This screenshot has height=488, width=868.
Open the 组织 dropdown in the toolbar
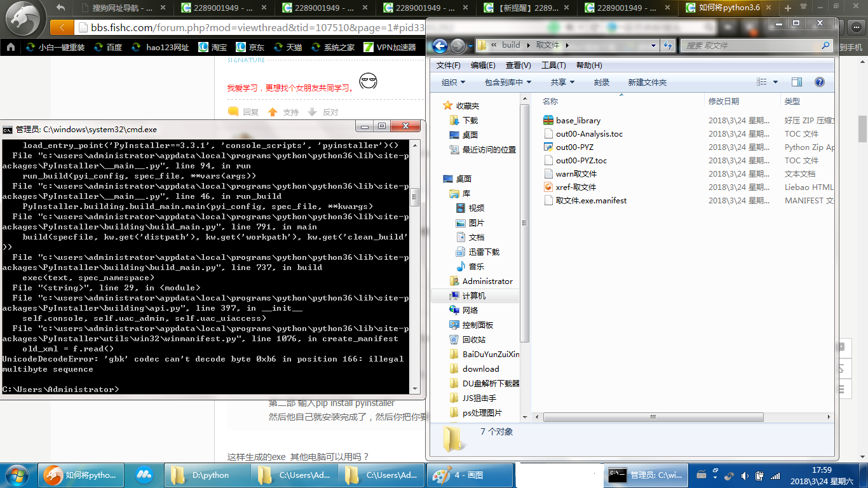(x=453, y=82)
